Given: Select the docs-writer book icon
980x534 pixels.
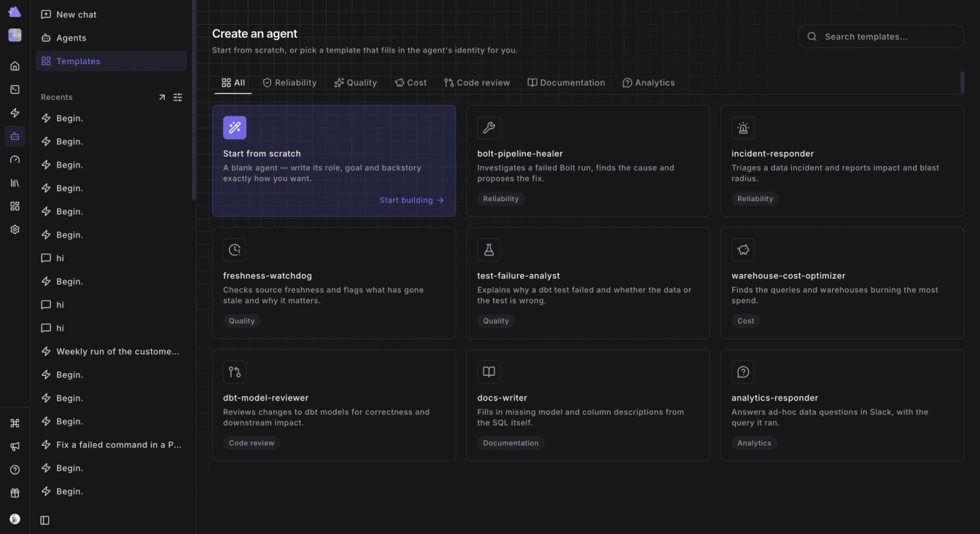Looking at the screenshot, I should tap(489, 372).
